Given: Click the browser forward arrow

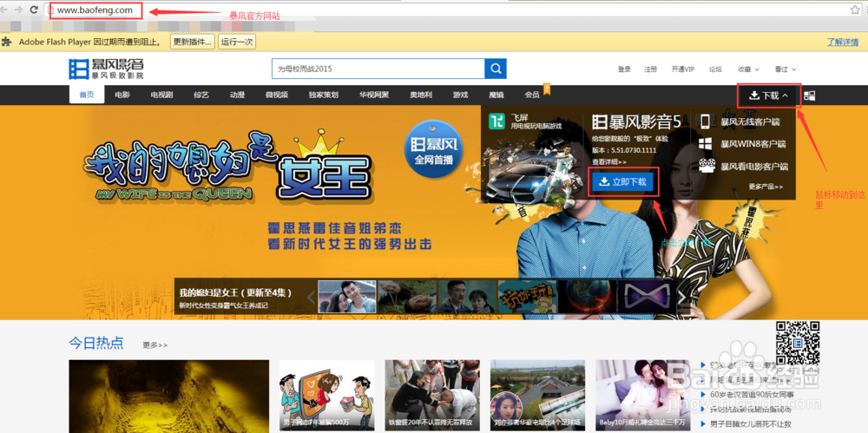Looking at the screenshot, I should [x=19, y=10].
